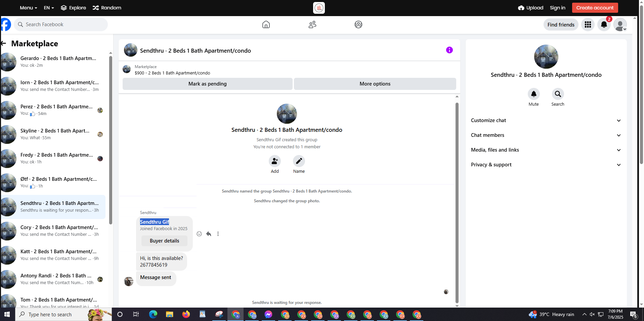The image size is (644, 321).
Task: Click Create account button
Action: click(x=595, y=8)
